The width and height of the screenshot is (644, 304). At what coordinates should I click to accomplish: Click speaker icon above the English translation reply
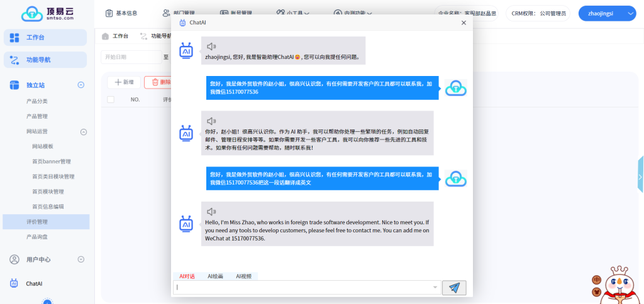[211, 211]
